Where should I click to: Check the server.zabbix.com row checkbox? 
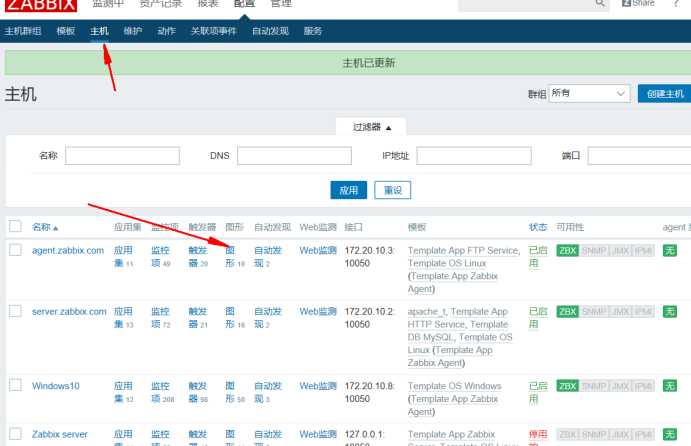15,311
